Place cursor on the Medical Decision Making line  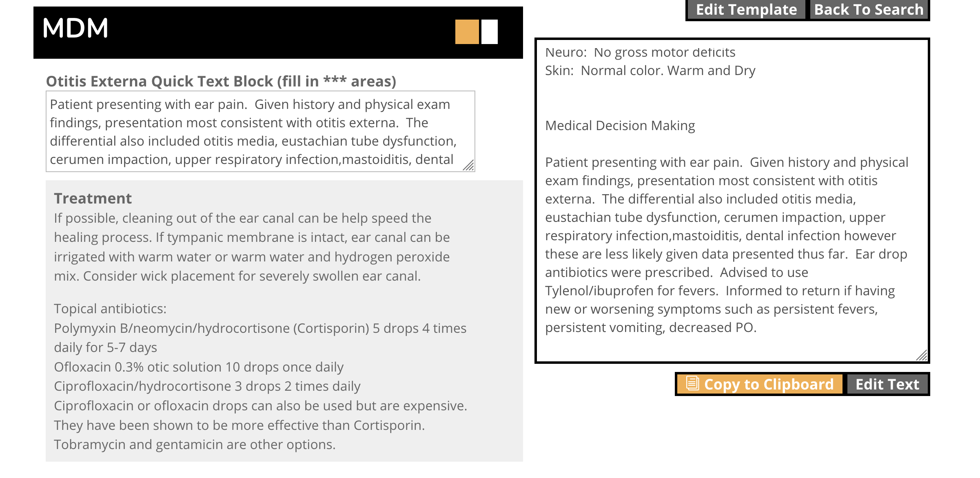tap(620, 126)
